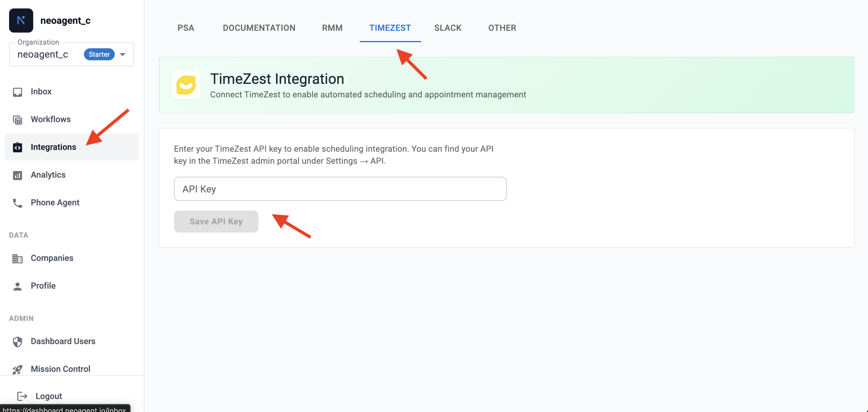This screenshot has width=868, height=412.
Task: Click the Profile person icon
Action: [17, 286]
